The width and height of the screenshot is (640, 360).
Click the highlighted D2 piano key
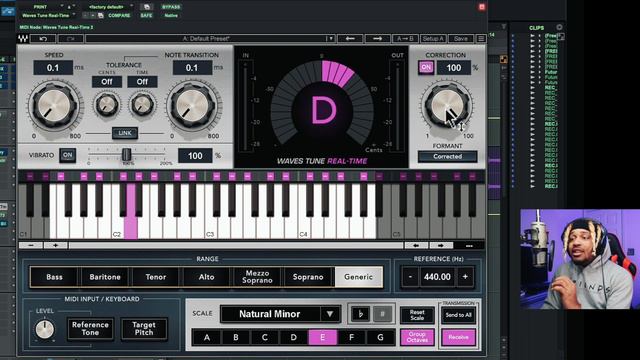click(x=131, y=211)
